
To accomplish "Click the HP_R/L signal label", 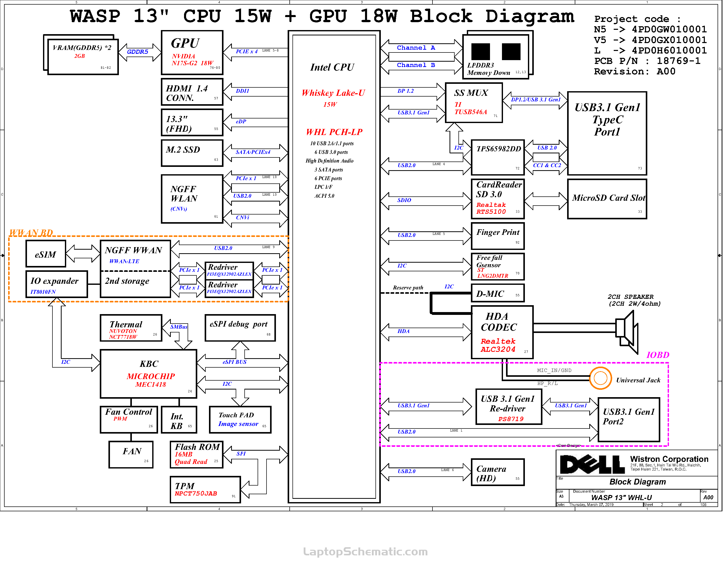I will 547,383.
